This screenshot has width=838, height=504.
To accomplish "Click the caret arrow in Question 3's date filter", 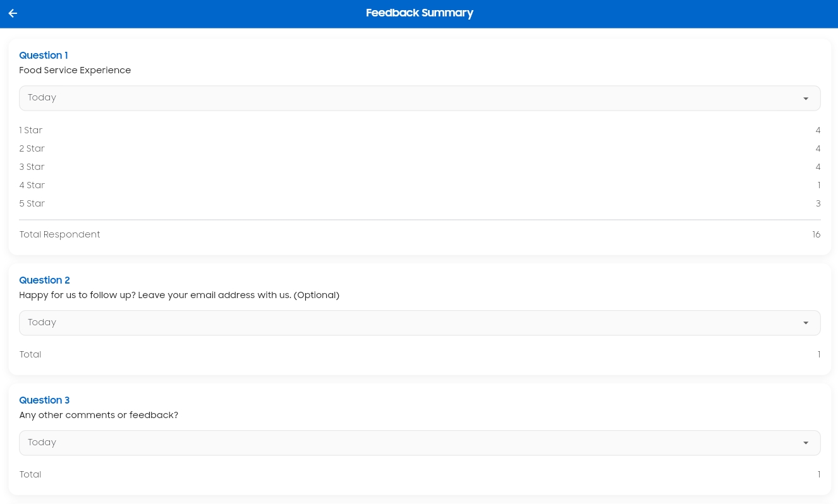I will [806, 443].
